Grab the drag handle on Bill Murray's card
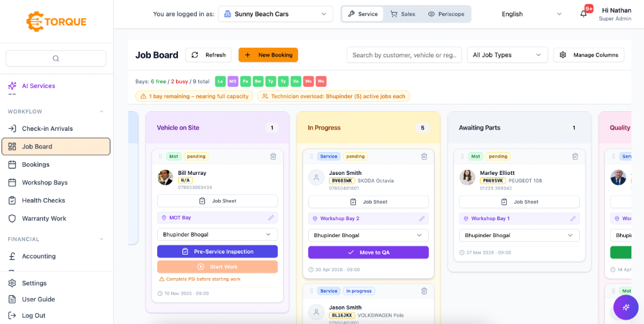This screenshot has height=324, width=644. point(160,156)
